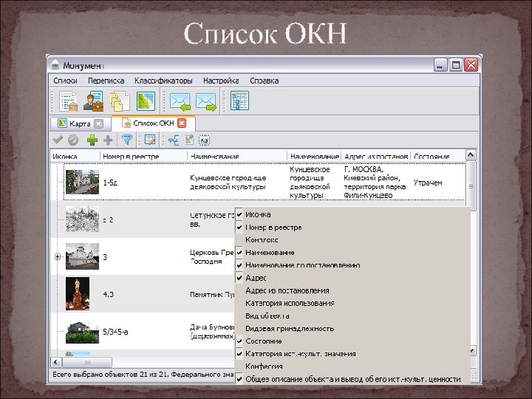Click the vertical scrollbar up arrow
The width and height of the screenshot is (532, 399).
(471, 155)
